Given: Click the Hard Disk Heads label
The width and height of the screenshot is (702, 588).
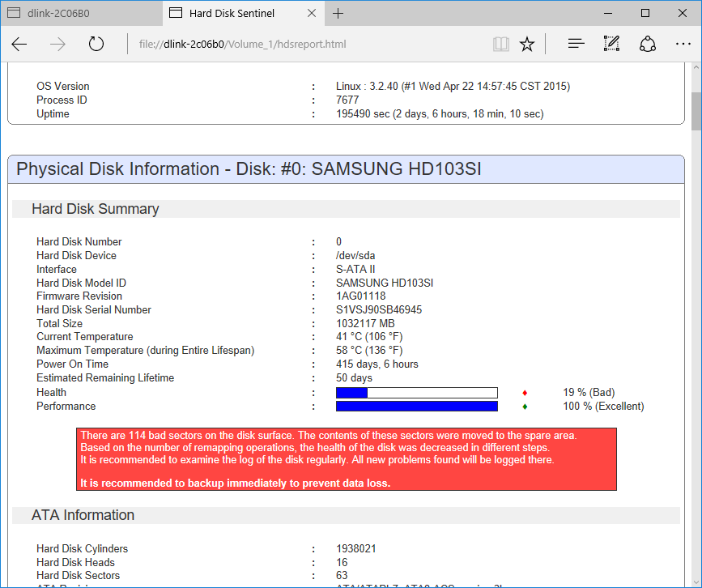Looking at the screenshot, I should point(75,562).
